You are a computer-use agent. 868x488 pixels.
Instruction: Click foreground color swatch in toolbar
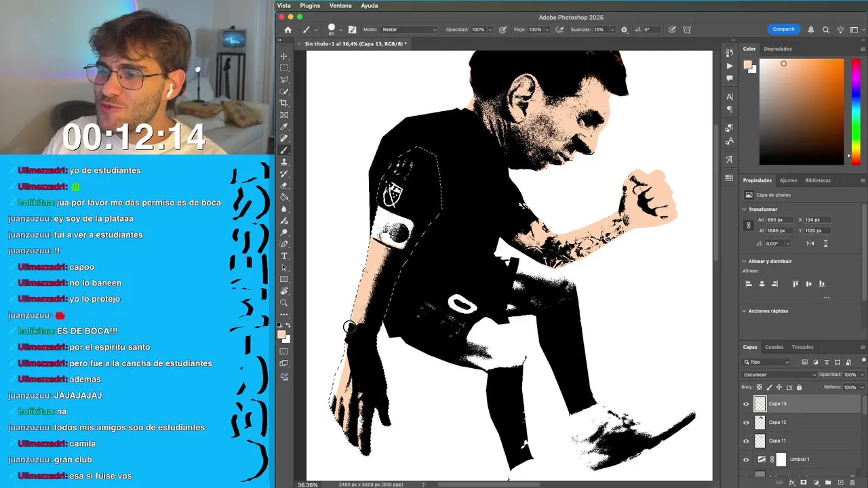pos(281,334)
